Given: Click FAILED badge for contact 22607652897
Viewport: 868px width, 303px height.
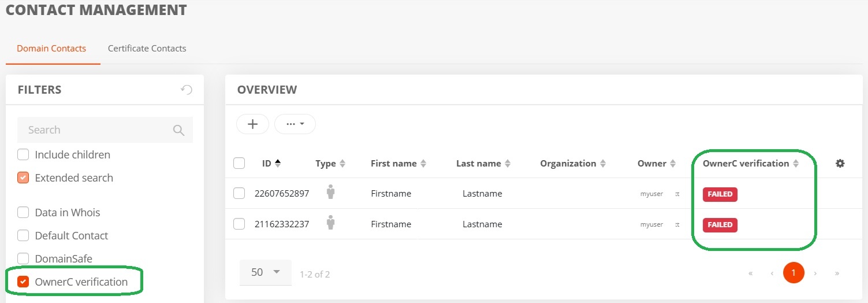Looking at the screenshot, I should coord(720,194).
